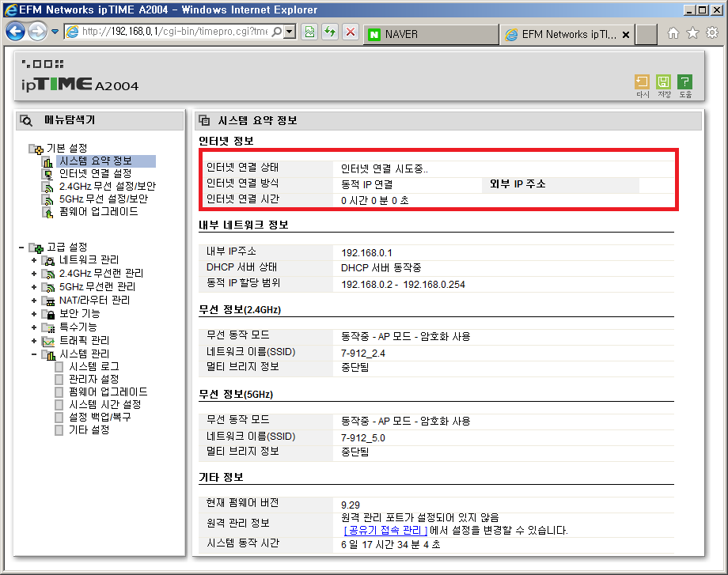Click the browser forward arrow button
The image size is (728, 575).
coord(37,32)
